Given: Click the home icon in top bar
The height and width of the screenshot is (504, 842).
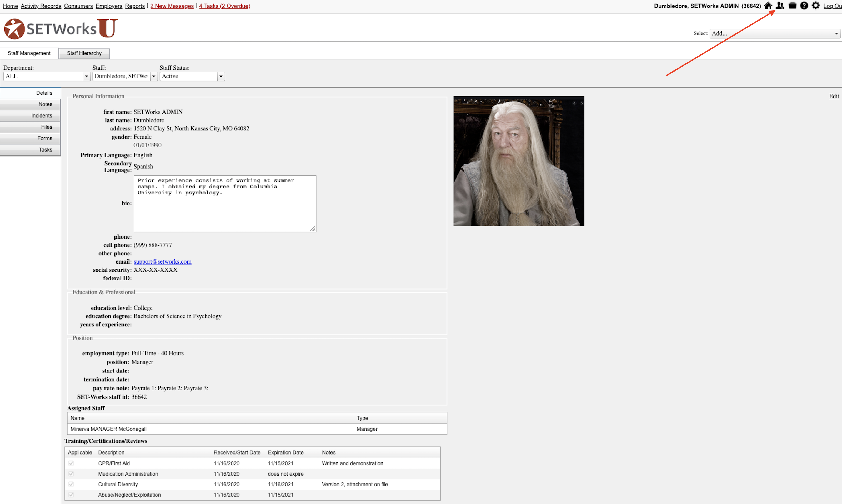Looking at the screenshot, I should point(768,6).
